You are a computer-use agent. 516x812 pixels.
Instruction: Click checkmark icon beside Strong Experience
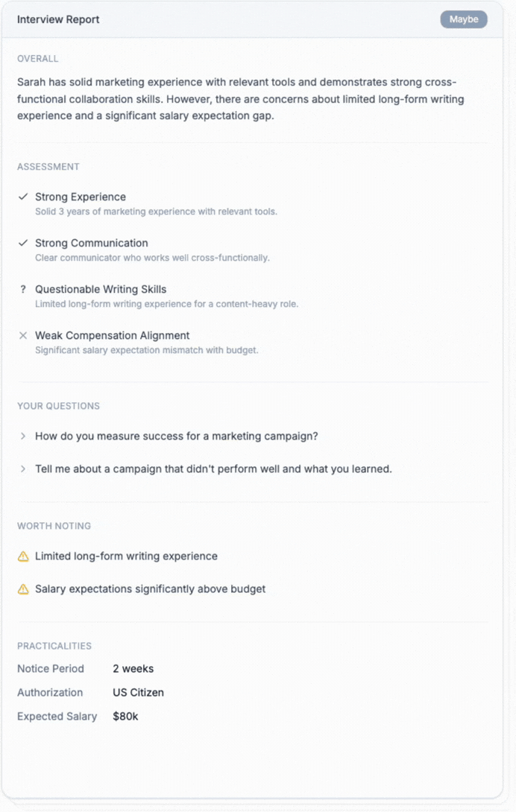(x=23, y=197)
